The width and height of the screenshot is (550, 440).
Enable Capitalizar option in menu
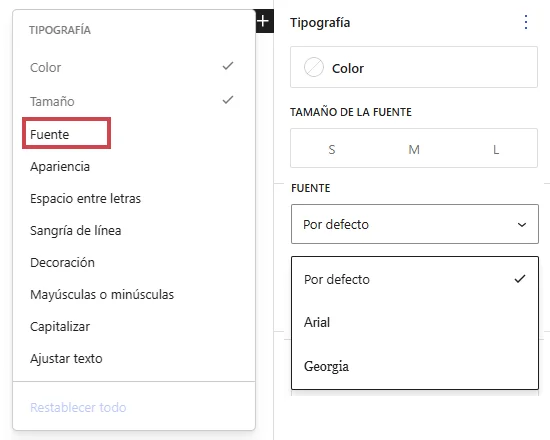(134, 326)
